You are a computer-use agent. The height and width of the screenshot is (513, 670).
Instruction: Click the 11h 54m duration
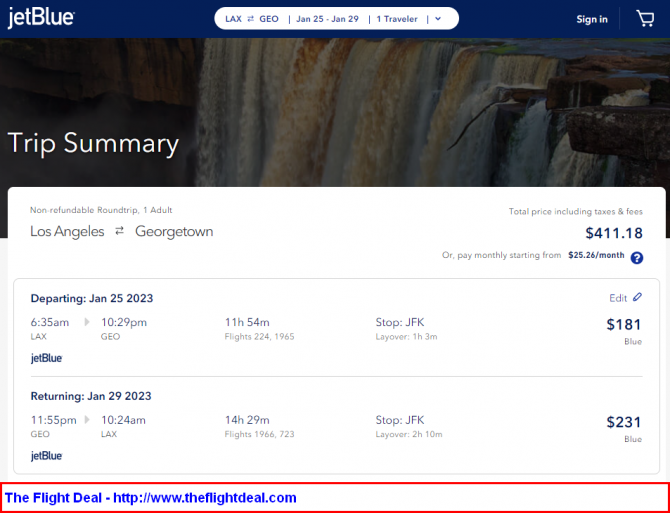[x=247, y=322]
